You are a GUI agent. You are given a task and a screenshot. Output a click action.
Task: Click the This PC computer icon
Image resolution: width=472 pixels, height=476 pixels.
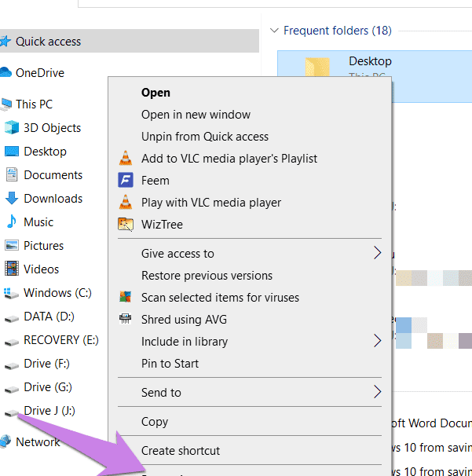point(5,104)
